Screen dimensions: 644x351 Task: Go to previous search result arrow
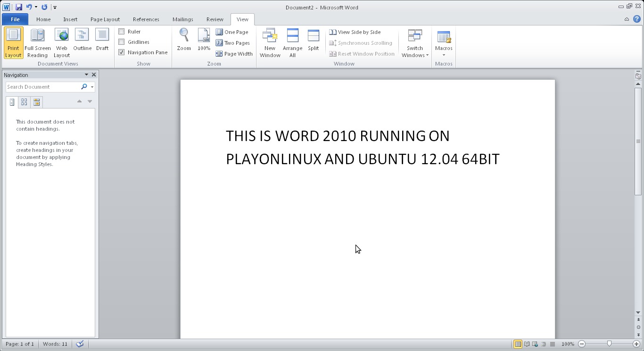[x=79, y=101]
